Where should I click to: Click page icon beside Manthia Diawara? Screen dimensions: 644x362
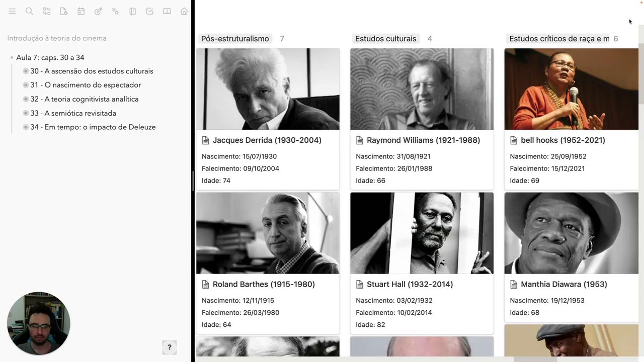(x=513, y=285)
